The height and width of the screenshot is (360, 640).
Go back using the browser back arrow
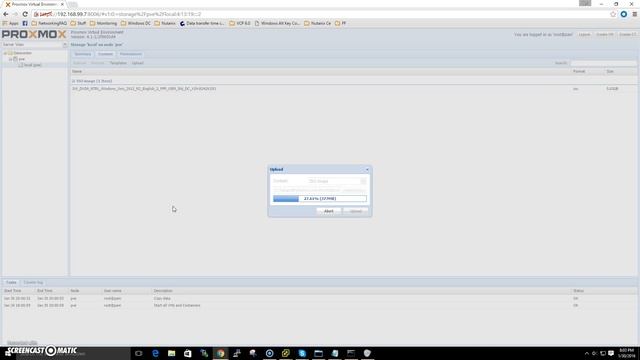[6, 14]
